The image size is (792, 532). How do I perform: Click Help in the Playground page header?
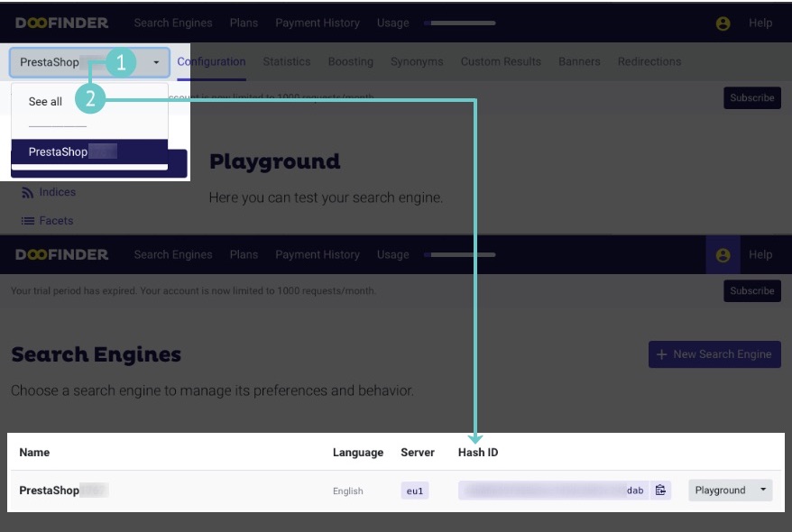[760, 23]
